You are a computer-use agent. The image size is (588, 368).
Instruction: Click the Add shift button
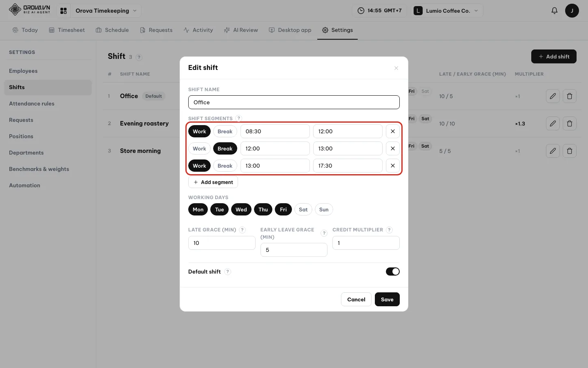point(554,56)
